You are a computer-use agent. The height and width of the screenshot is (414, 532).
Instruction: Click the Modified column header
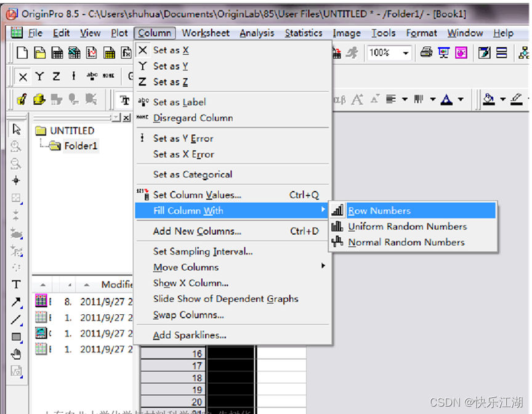(116, 285)
